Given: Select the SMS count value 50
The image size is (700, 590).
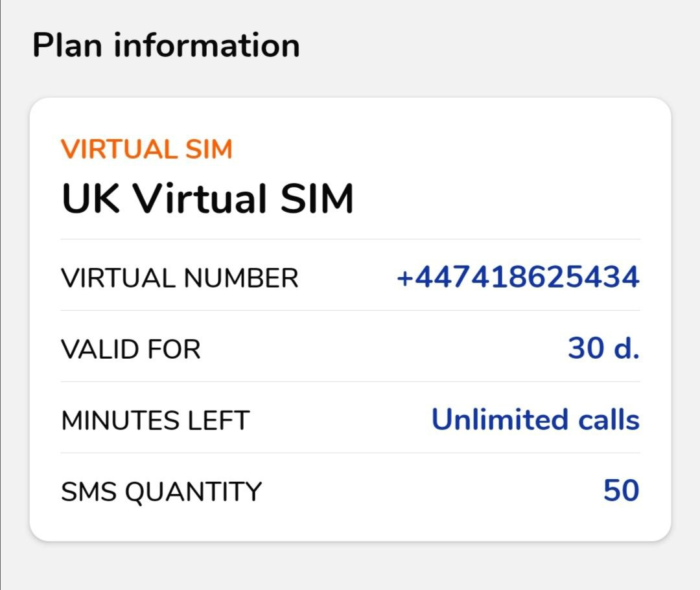Looking at the screenshot, I should pyautogui.click(x=621, y=491).
